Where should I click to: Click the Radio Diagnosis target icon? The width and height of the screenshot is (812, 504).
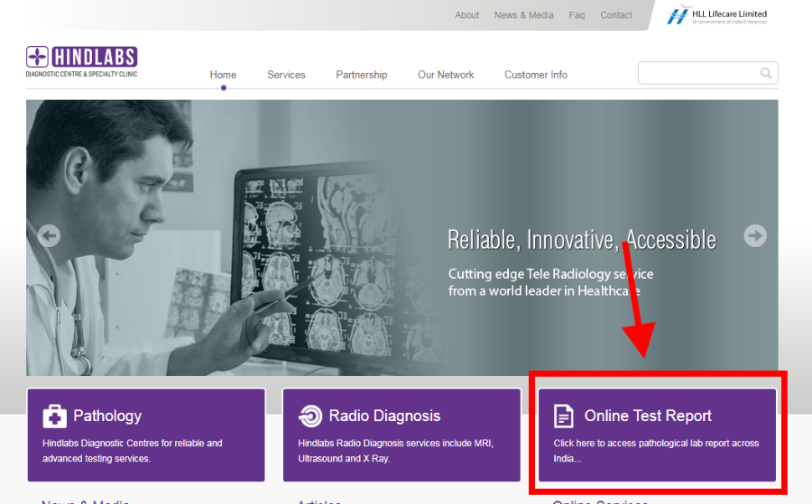[x=310, y=416]
